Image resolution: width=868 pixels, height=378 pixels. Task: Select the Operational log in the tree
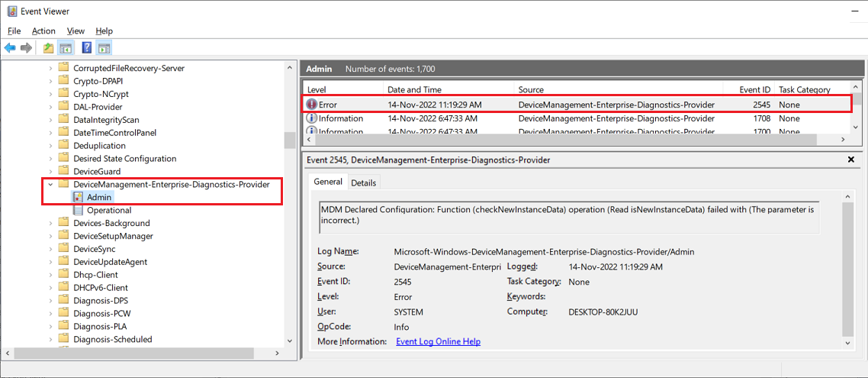[x=108, y=210]
